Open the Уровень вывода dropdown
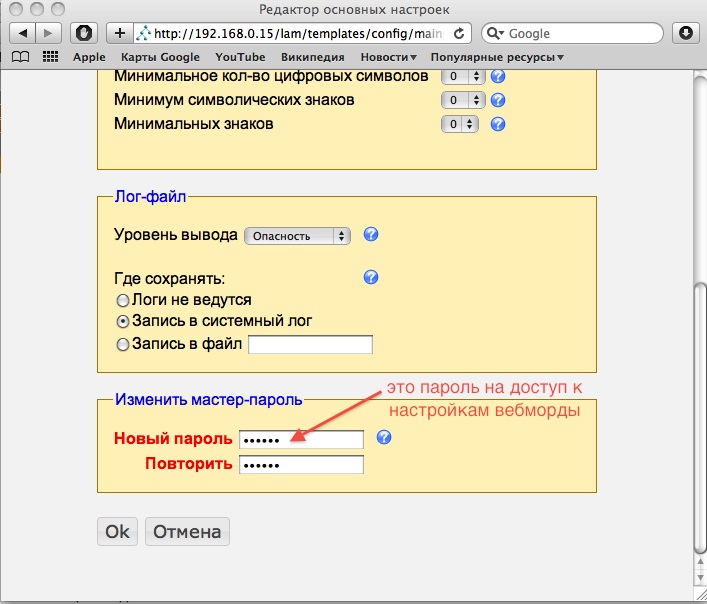 pos(298,236)
